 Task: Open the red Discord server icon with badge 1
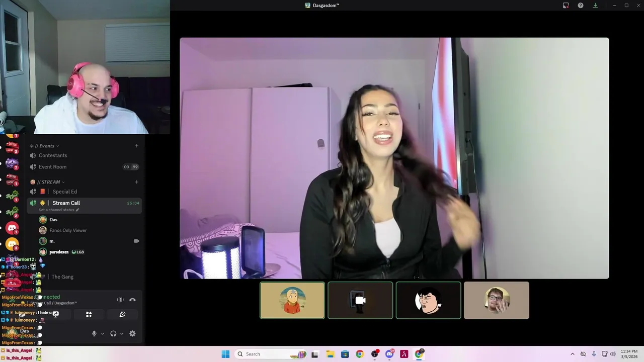pyautogui.click(x=12, y=228)
